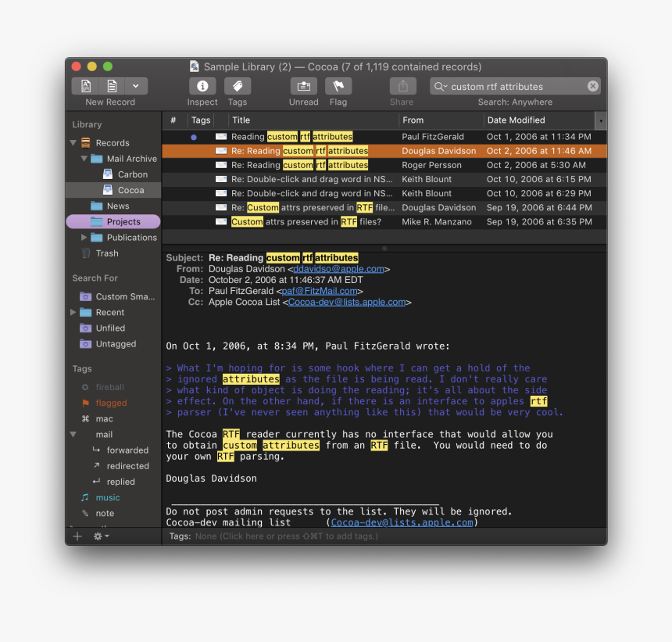This screenshot has height=642, width=672.
Task: Click the Cc Cocoa-dev list address link
Action: 347,303
